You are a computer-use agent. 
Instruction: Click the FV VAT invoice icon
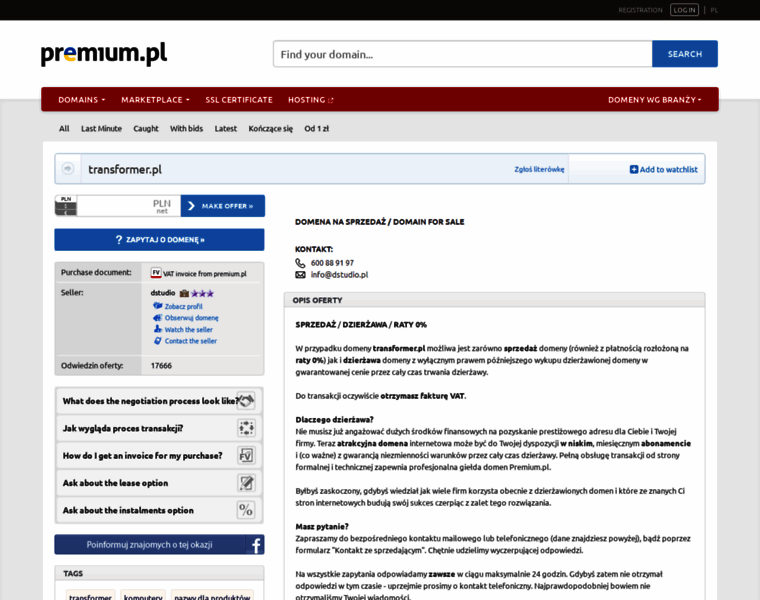click(156, 273)
